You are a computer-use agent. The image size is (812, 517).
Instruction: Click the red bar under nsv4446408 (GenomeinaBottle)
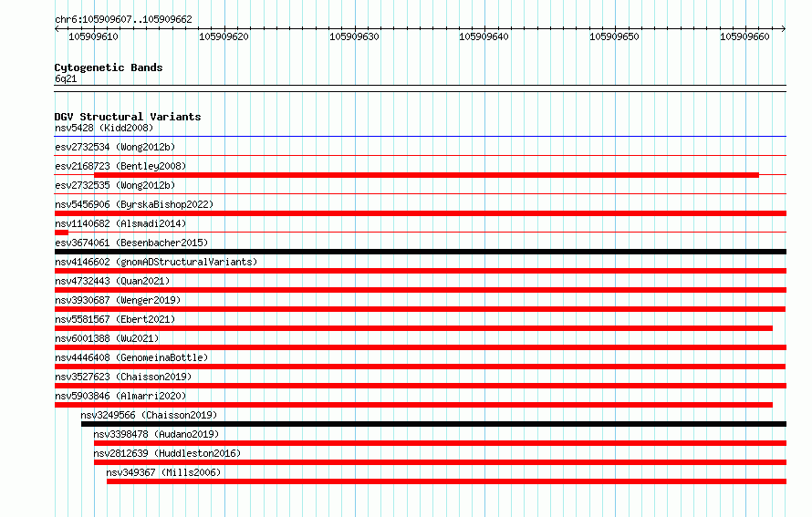tap(420, 367)
